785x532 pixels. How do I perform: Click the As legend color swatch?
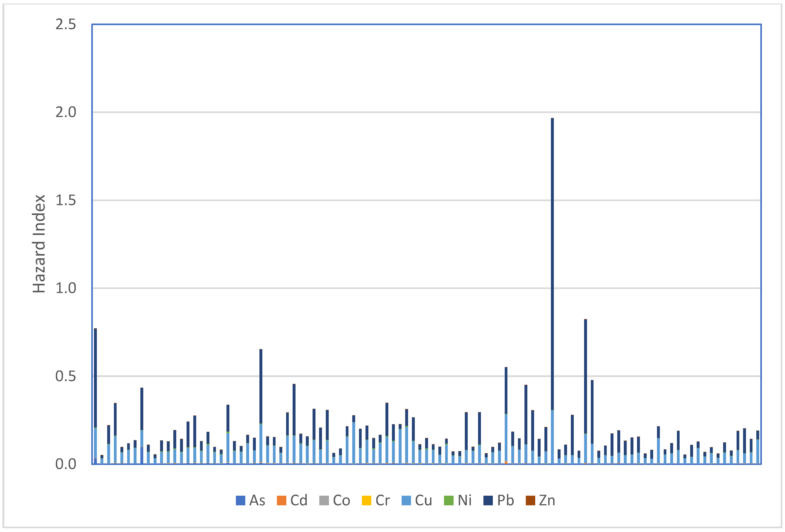coord(240,500)
